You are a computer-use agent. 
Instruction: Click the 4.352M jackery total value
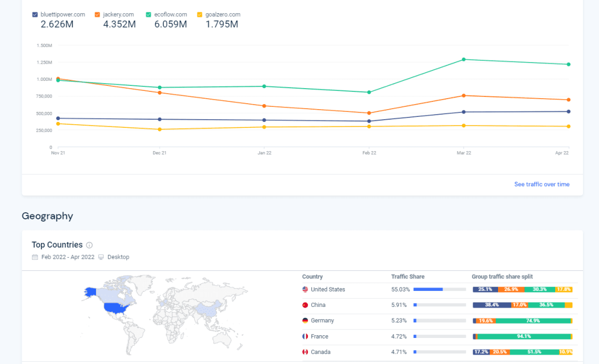tap(119, 24)
